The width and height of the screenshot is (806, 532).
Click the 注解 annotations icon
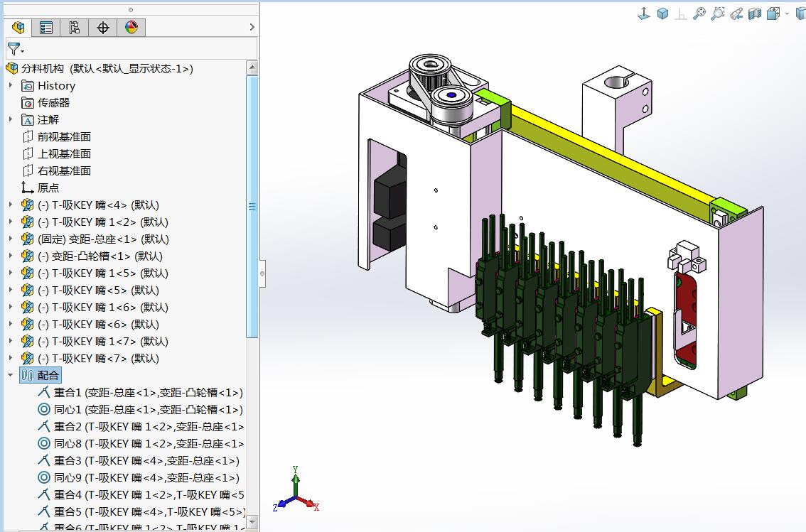[x=28, y=119]
